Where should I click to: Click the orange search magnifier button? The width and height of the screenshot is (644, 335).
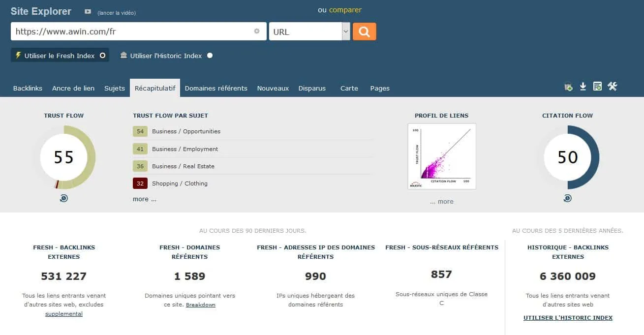click(364, 31)
